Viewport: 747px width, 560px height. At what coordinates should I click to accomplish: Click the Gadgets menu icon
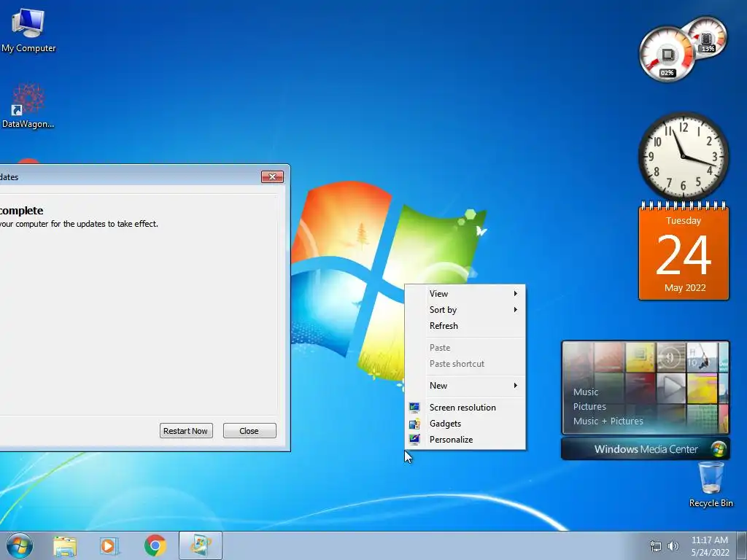[x=414, y=424]
